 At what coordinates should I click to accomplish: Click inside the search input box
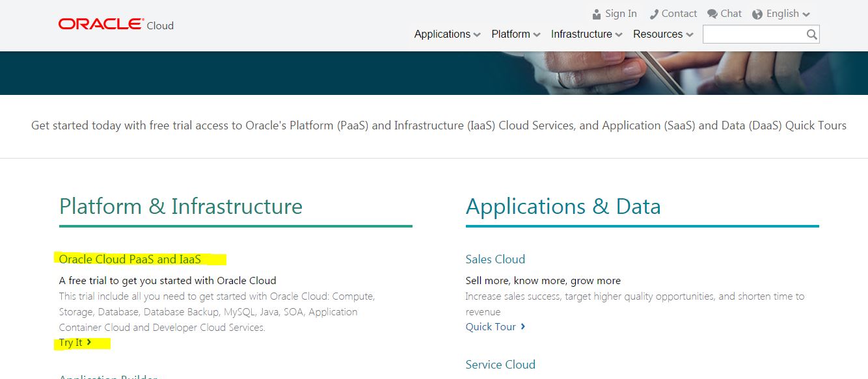(x=755, y=34)
